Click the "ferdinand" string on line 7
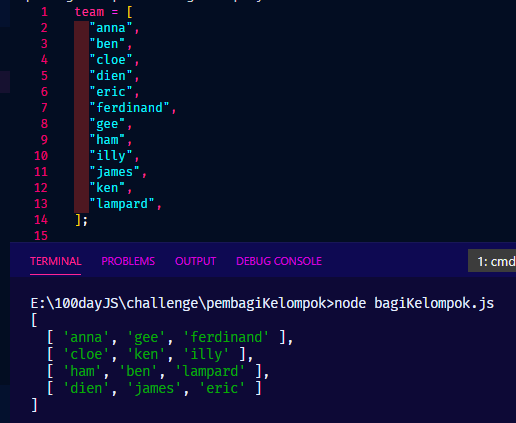The height and width of the screenshot is (423, 516). [x=129, y=108]
